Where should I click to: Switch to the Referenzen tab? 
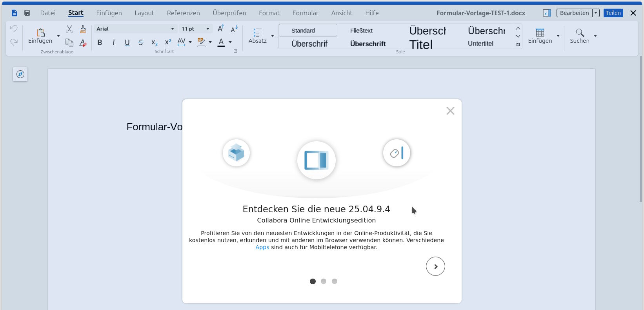coord(183,13)
